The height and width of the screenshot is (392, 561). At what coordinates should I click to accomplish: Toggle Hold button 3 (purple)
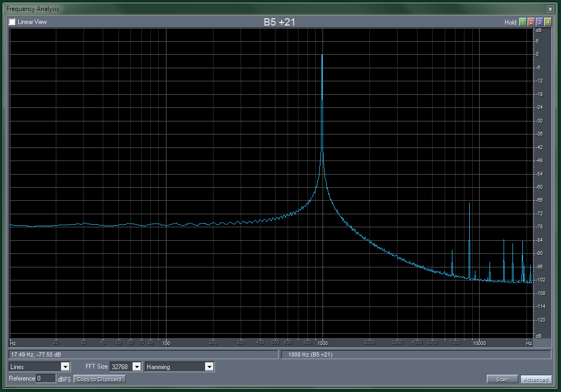539,22
